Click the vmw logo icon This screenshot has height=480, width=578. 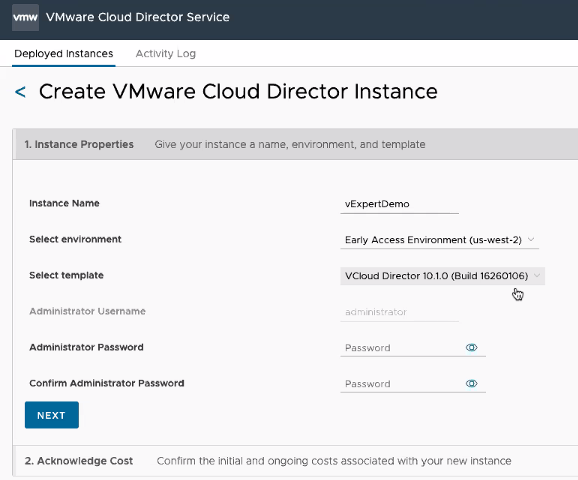point(25,17)
